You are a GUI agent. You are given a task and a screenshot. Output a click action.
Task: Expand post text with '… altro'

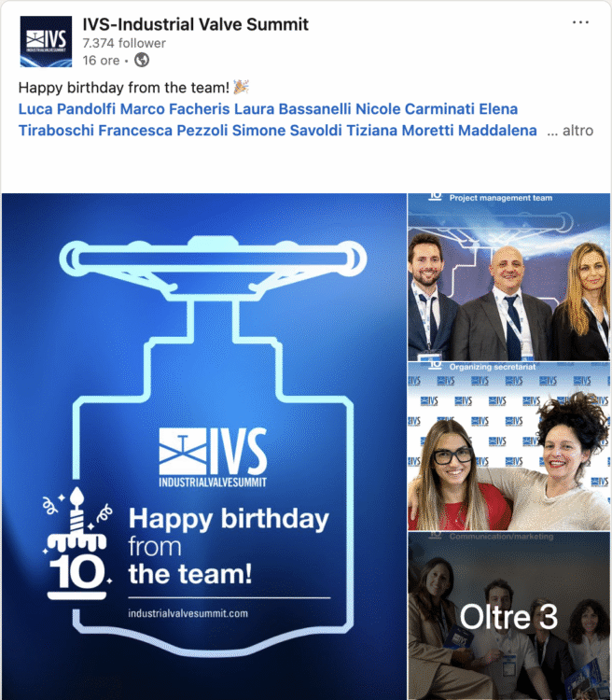click(570, 131)
